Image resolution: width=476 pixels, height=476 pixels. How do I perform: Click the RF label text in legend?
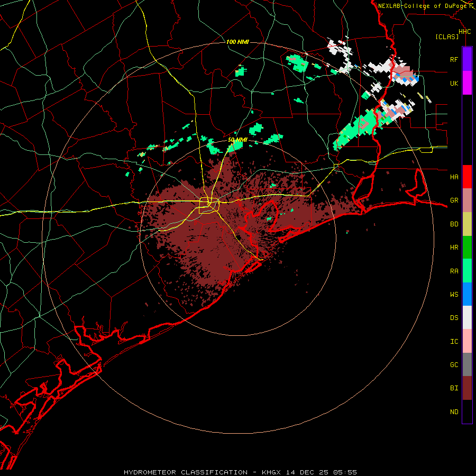pyautogui.click(x=454, y=59)
